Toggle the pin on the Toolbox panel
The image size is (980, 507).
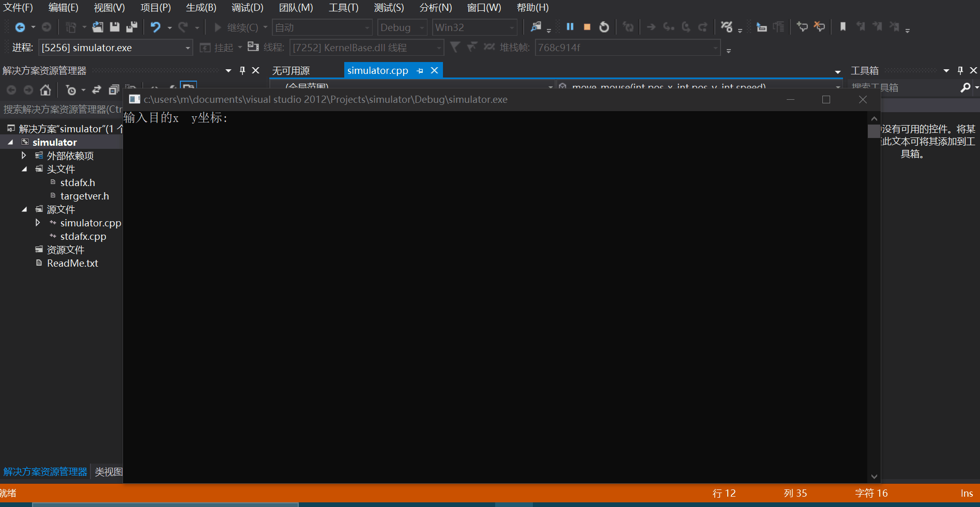point(960,70)
